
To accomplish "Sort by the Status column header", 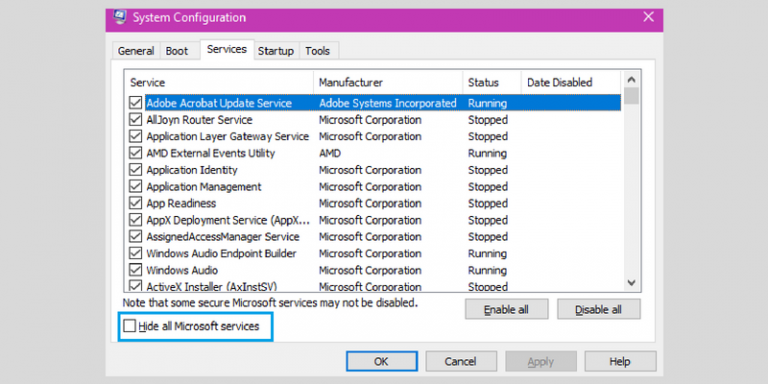I will (492, 82).
